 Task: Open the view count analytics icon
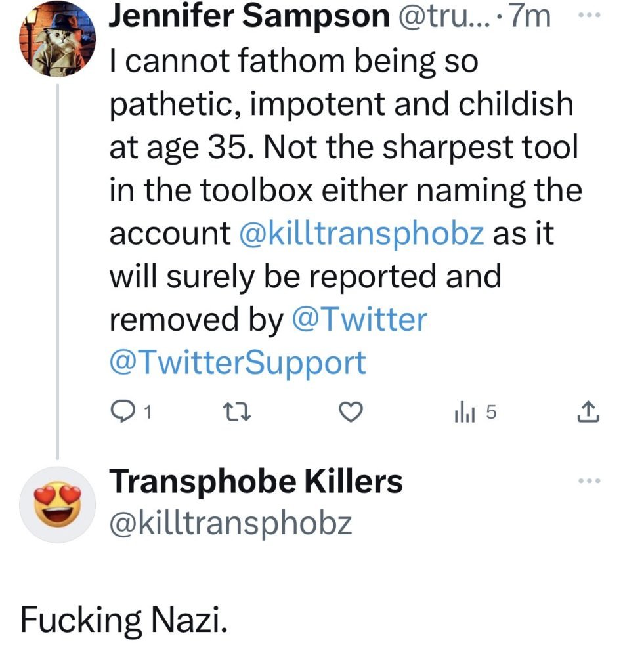[464, 413]
